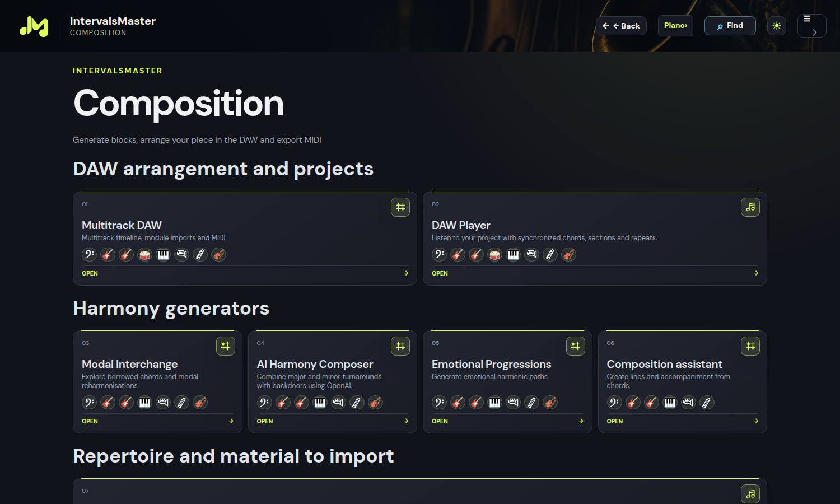Viewport: 840px width, 504px height.
Task: Click the piano keys icon in DAW Player
Action: 513,255
